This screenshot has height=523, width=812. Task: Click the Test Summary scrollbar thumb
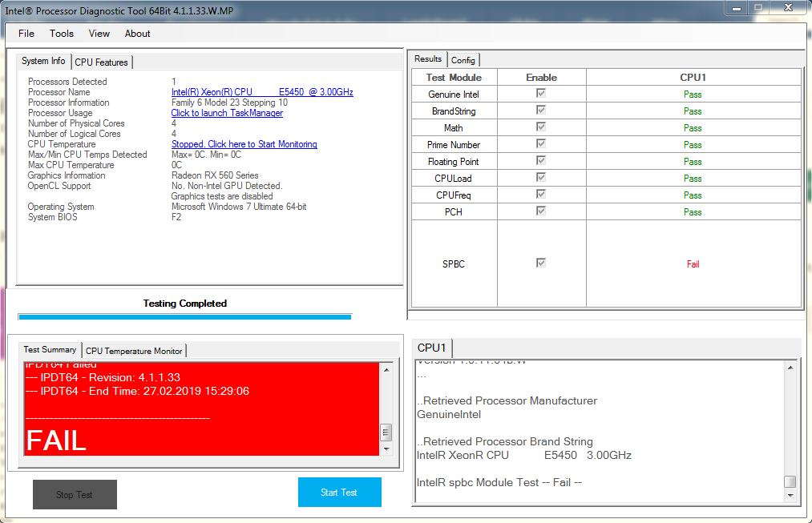click(x=386, y=432)
